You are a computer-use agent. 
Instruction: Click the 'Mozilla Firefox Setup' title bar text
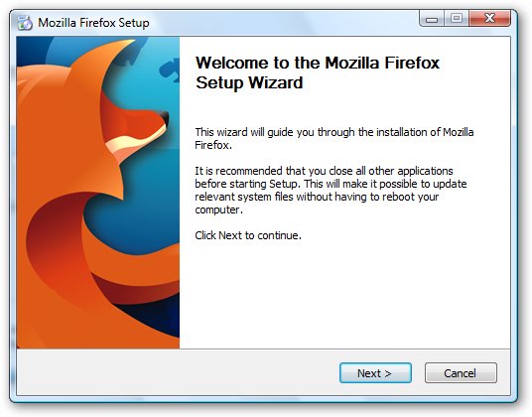click(x=93, y=23)
